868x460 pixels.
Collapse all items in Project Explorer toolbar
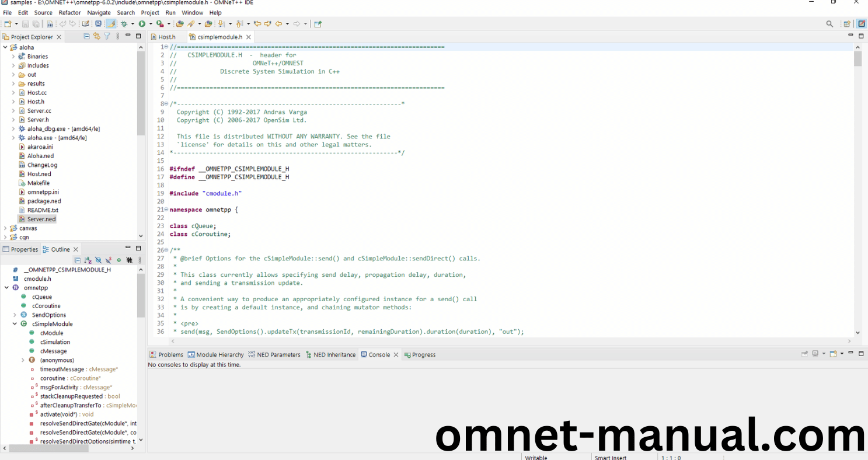pos(86,36)
